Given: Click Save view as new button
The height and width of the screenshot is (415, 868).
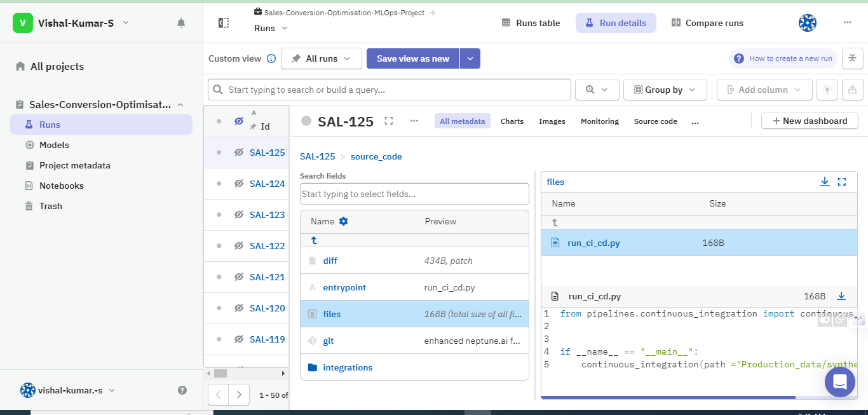Looking at the screenshot, I should (413, 58).
